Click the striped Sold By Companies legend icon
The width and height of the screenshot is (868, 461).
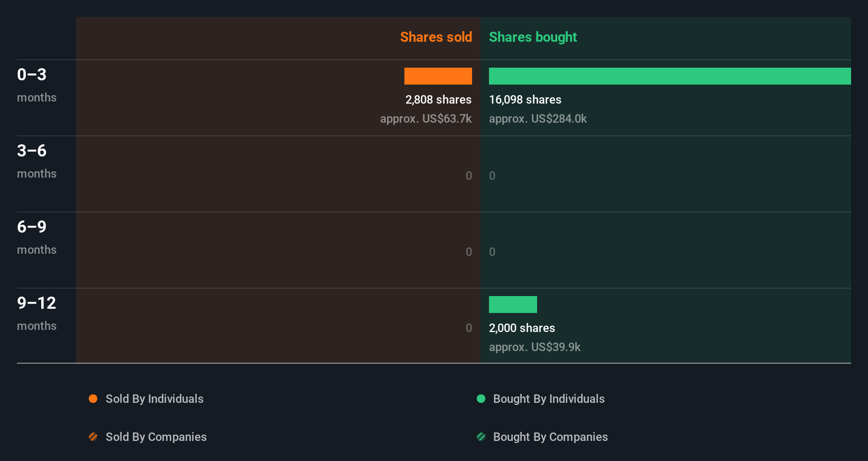click(x=93, y=437)
